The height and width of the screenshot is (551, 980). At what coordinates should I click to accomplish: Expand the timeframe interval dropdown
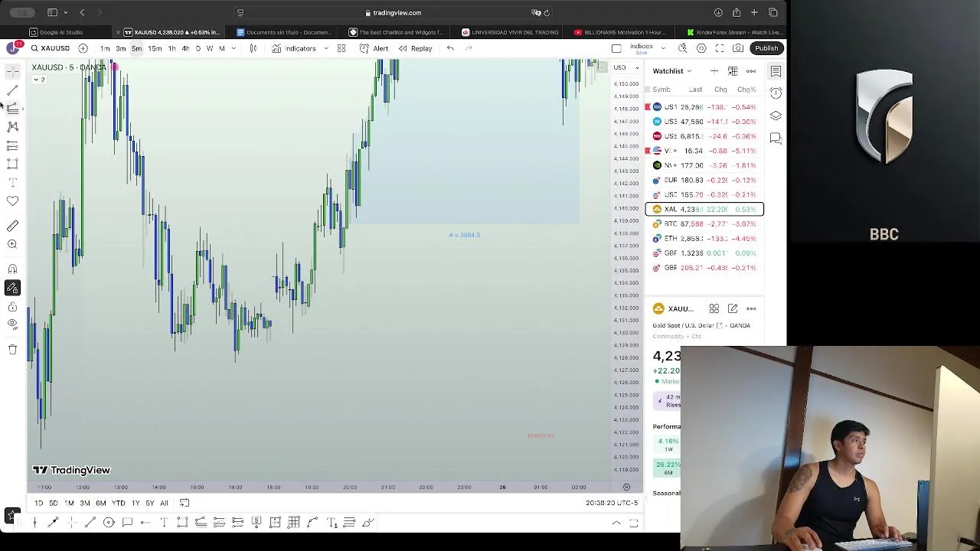coord(234,48)
